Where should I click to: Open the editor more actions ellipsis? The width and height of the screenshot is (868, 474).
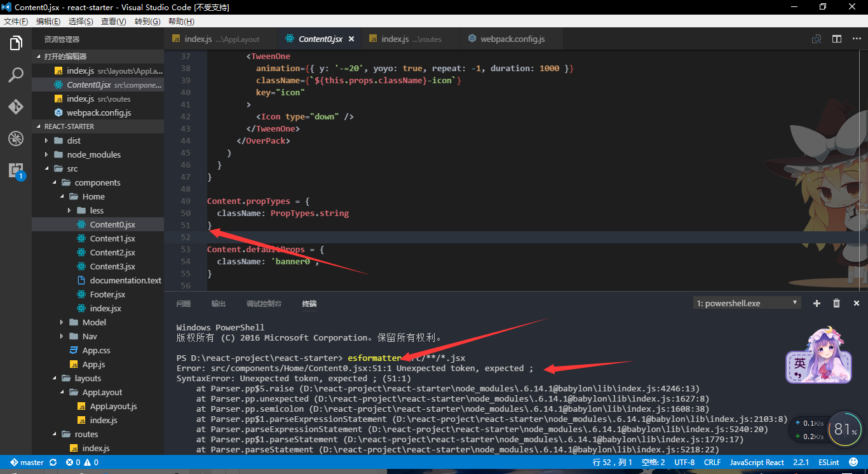855,39
